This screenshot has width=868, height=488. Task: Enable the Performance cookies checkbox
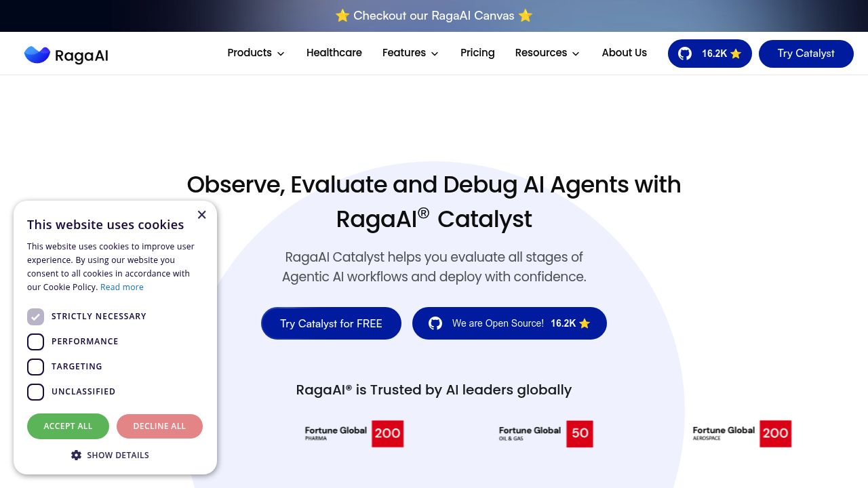(x=35, y=342)
